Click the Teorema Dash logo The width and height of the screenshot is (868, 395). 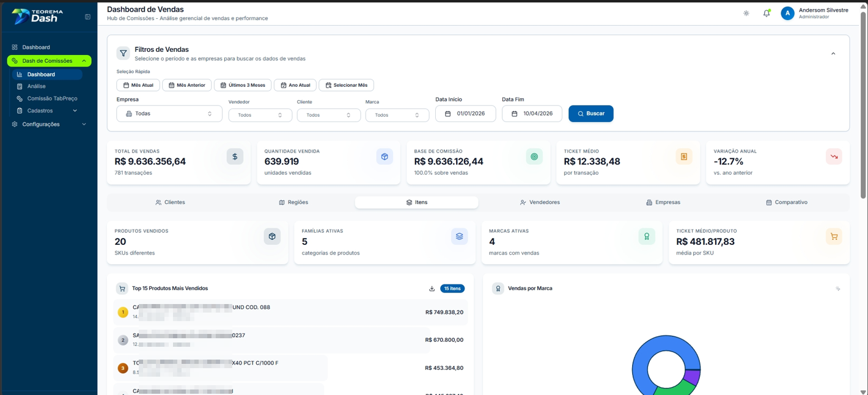[38, 16]
